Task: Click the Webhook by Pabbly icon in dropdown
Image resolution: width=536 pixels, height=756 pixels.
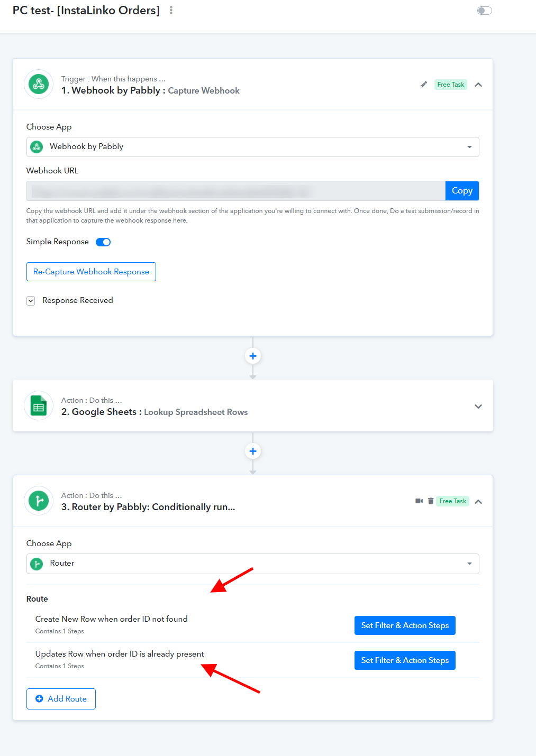Action: (x=37, y=147)
